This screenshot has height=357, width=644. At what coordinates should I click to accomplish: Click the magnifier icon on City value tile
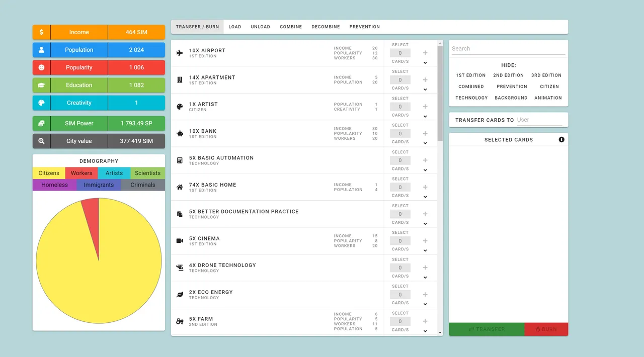[41, 141]
